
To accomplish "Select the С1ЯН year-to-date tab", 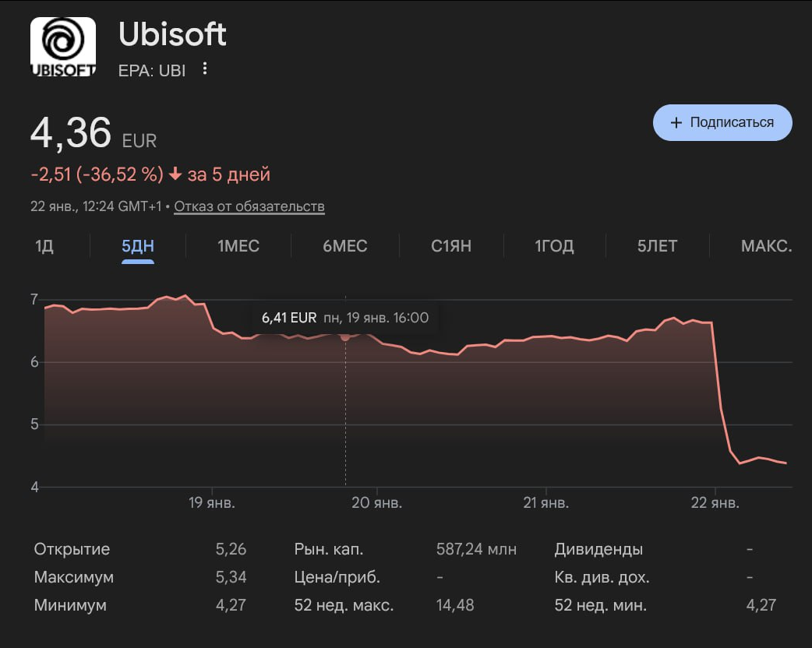I will pyautogui.click(x=451, y=246).
